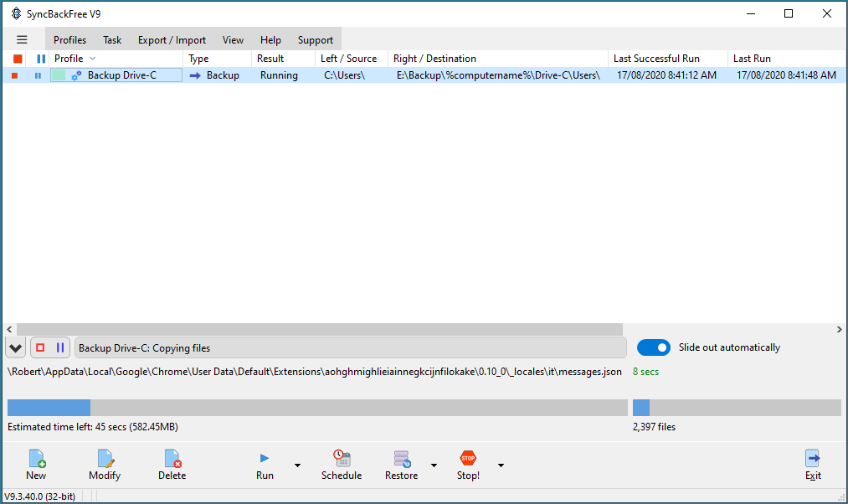Modify the selected profile

(x=105, y=465)
